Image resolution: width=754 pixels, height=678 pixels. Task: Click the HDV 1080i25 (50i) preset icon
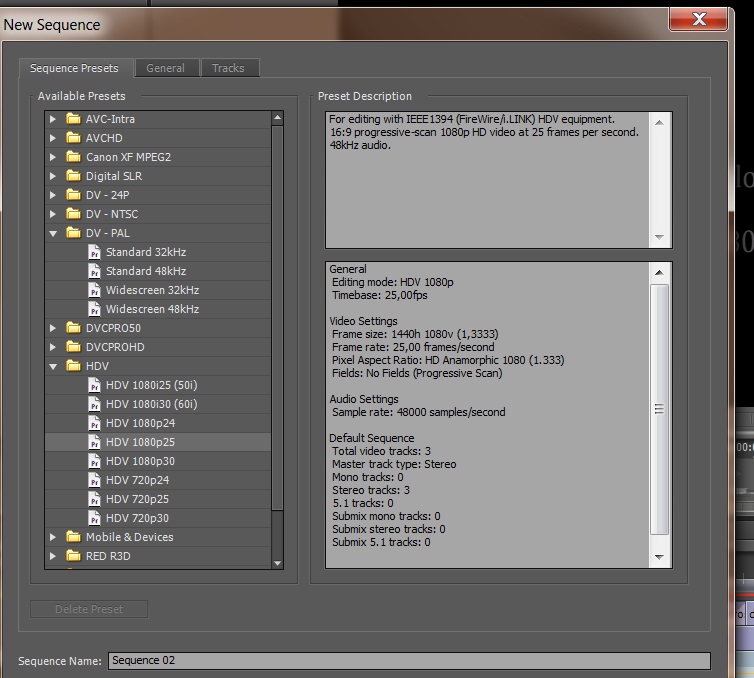point(94,385)
